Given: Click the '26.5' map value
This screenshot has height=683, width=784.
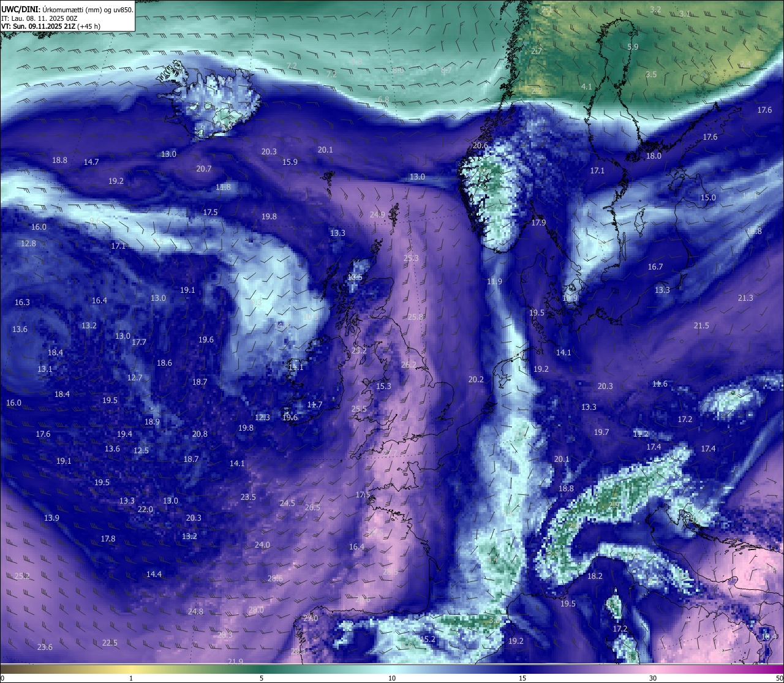Looking at the screenshot, I should click(x=312, y=507).
